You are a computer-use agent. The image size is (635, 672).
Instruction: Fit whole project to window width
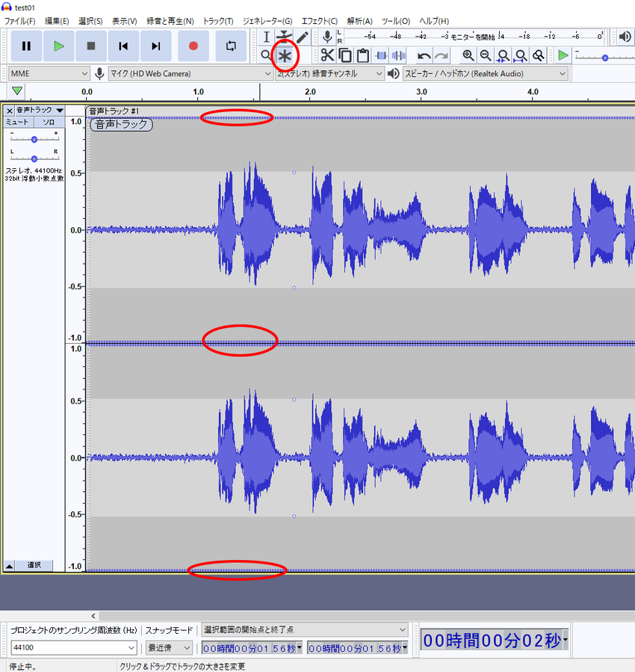click(521, 55)
